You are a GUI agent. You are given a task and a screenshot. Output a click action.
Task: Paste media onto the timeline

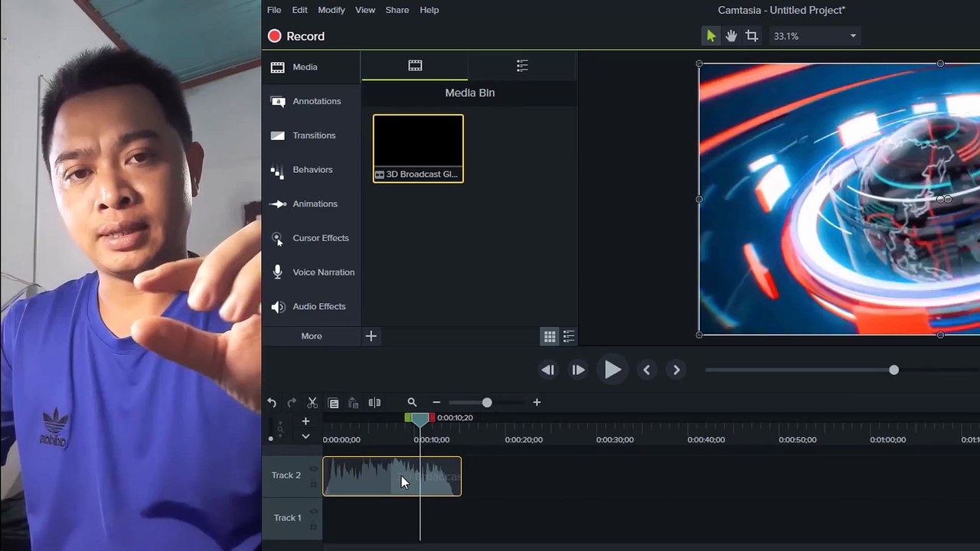pyautogui.click(x=353, y=403)
